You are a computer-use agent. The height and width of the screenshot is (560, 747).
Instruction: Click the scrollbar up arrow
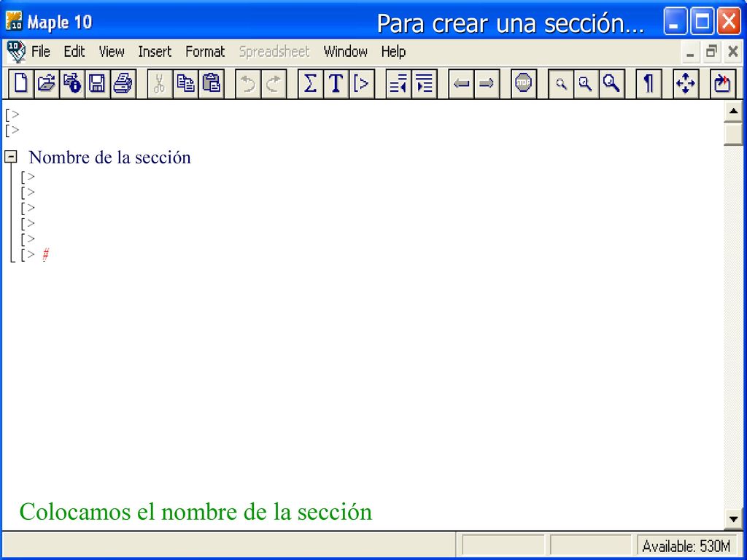[x=733, y=112]
